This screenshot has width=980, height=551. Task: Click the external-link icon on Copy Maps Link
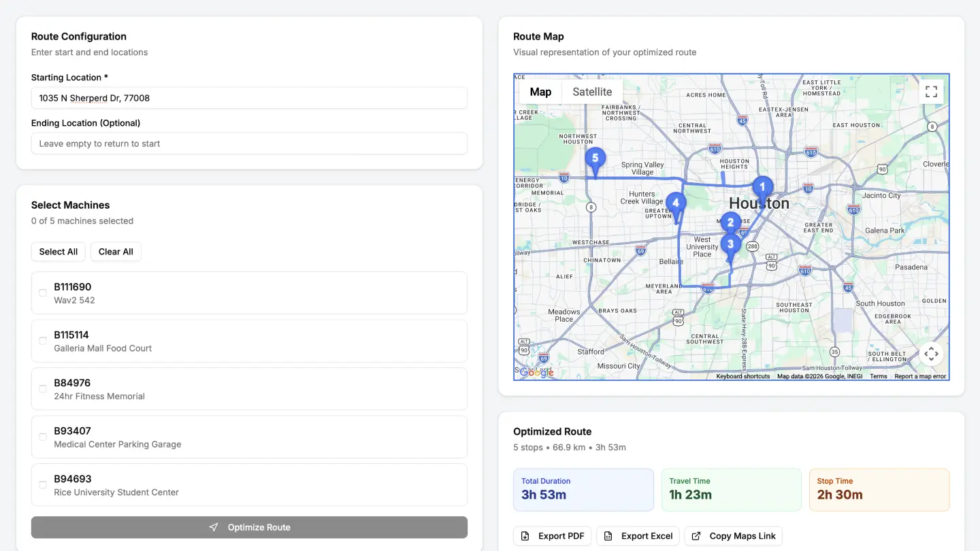click(x=696, y=535)
